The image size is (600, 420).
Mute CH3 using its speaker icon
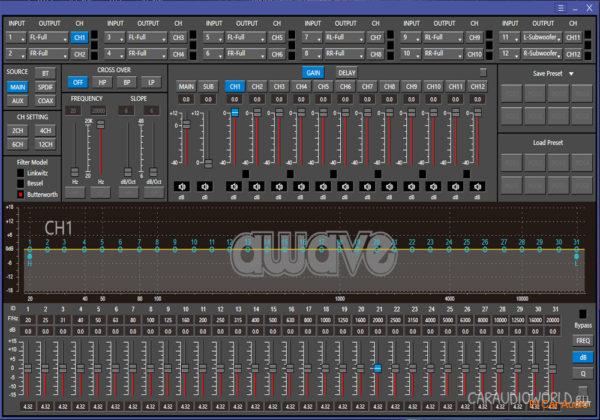pos(279,187)
